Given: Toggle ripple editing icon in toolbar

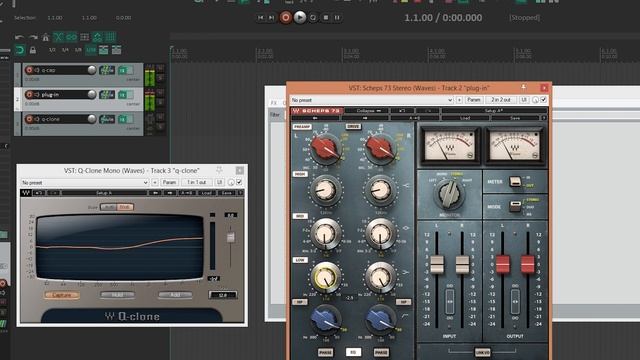Looking at the screenshot, I should (x=84, y=38).
